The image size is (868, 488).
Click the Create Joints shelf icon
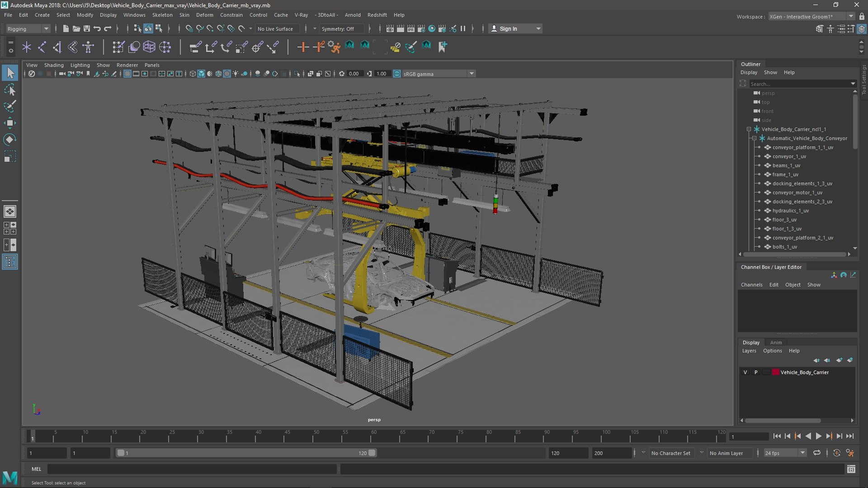click(x=42, y=47)
